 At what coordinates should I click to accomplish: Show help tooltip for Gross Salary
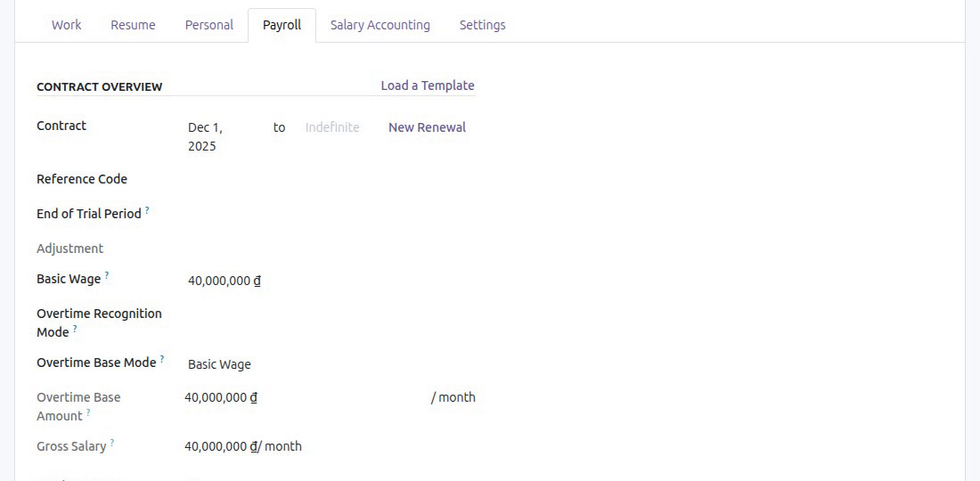click(x=112, y=443)
